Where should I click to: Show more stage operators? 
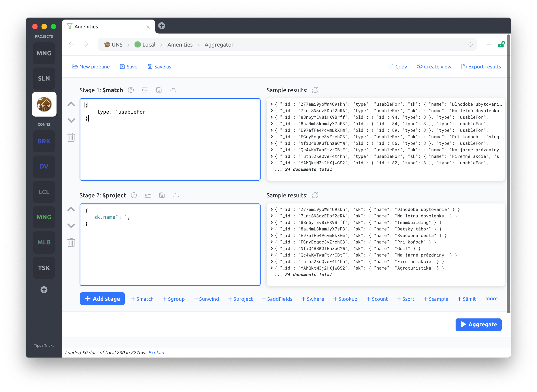[493, 299]
